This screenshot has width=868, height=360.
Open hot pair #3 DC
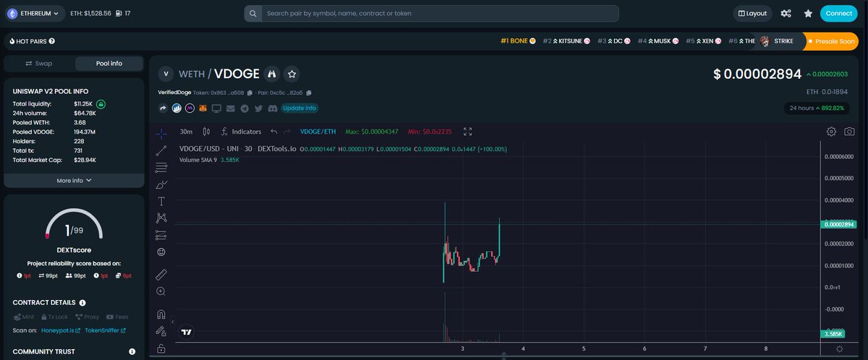click(x=614, y=41)
